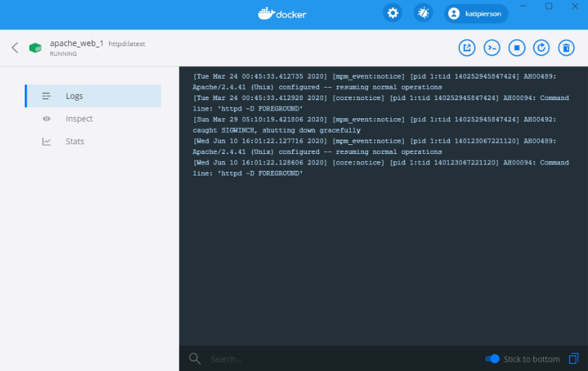The height and width of the screenshot is (371, 588).
Task: Delete the container with trash icon
Action: (x=567, y=47)
